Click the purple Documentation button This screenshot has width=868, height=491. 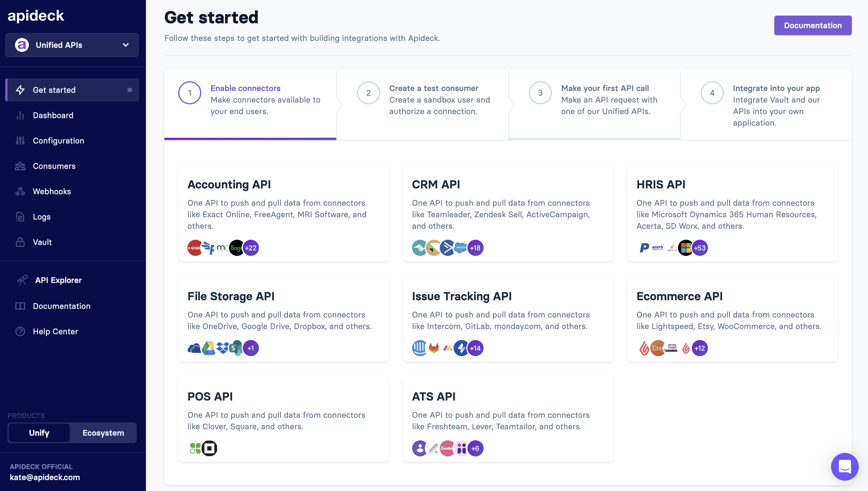812,25
